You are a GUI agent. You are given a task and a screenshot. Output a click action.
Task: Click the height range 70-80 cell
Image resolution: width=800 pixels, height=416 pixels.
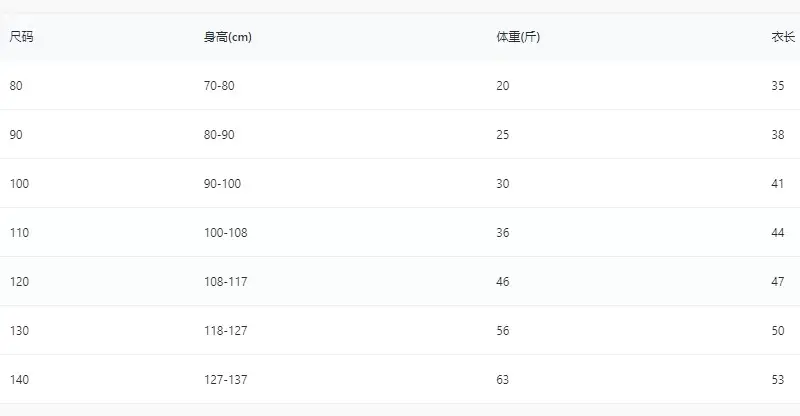[219, 86]
